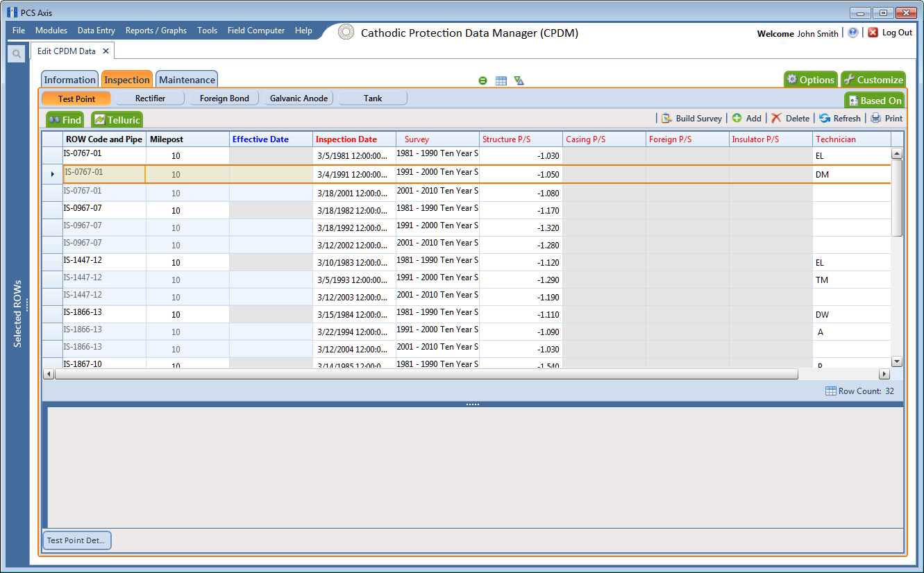This screenshot has width=924, height=573.
Task: Open the Test Point Det... panel button
Action: [77, 540]
